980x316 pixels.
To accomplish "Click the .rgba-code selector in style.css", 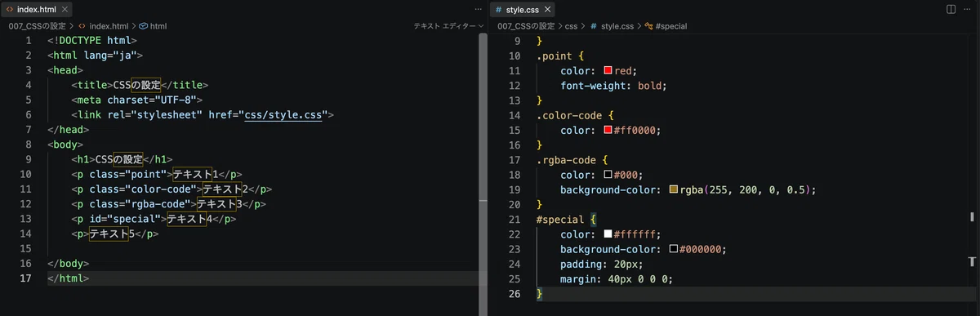I will tap(566, 159).
